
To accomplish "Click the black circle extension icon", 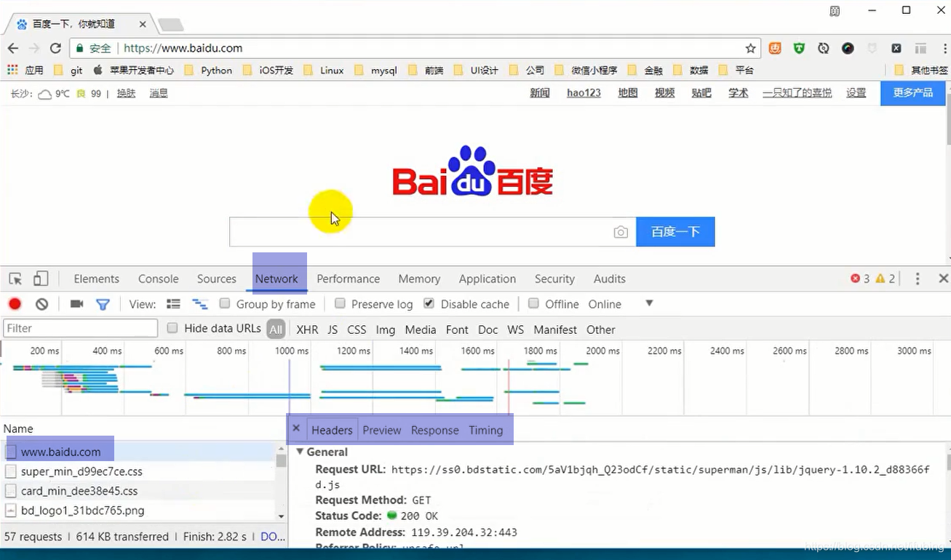I will point(848,48).
